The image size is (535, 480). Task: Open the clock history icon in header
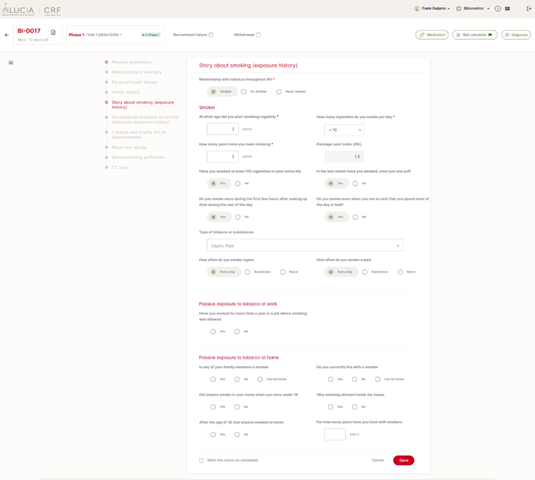(498, 9)
